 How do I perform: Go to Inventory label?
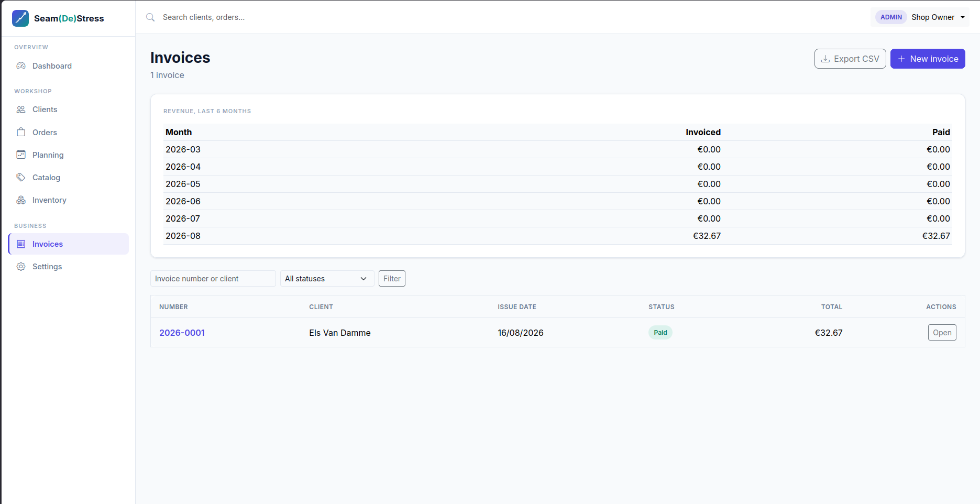pyautogui.click(x=49, y=200)
